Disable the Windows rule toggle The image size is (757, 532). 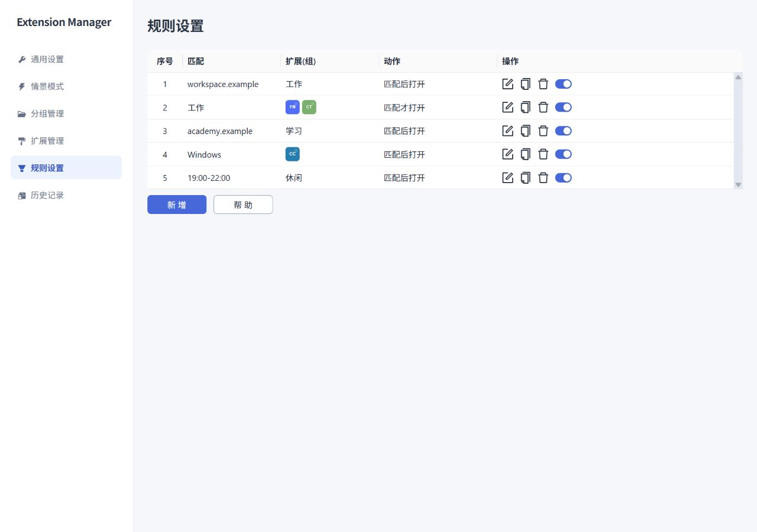coord(563,154)
